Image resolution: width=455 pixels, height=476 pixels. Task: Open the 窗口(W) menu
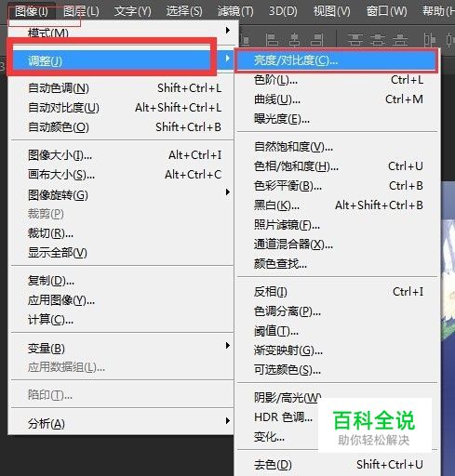coord(386,11)
